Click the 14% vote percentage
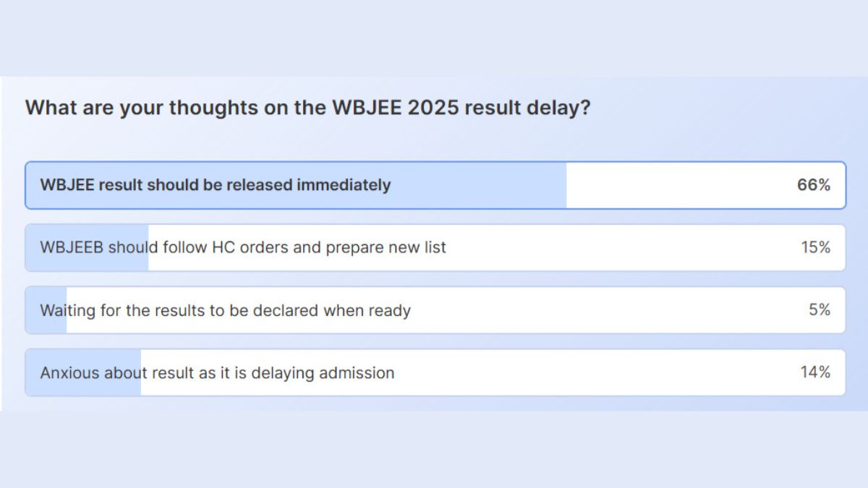The width and height of the screenshot is (868, 488). pos(815,373)
